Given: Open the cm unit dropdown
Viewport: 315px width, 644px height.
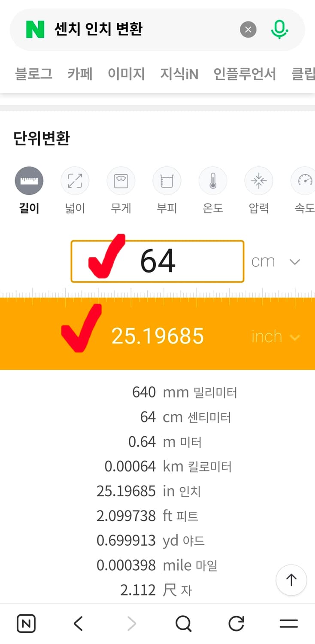Looking at the screenshot, I should click(294, 261).
